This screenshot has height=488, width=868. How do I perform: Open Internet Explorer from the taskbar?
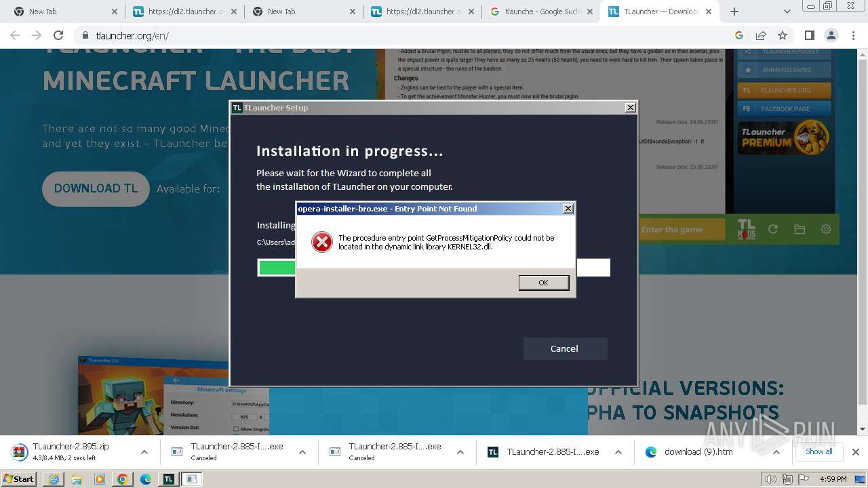coord(54,479)
